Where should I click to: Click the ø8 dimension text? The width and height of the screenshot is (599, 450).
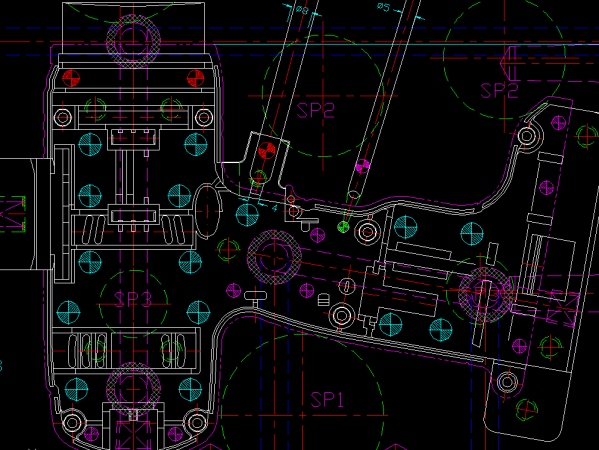click(x=302, y=10)
